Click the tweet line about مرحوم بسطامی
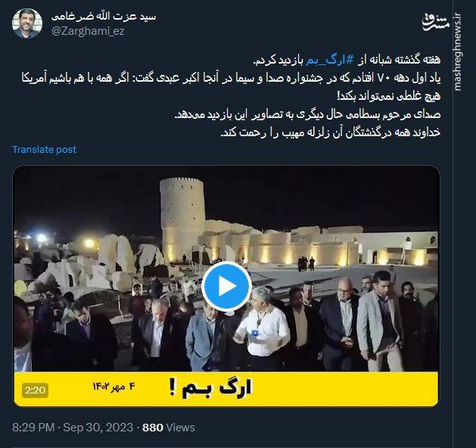The image size is (476, 448). tap(307, 114)
